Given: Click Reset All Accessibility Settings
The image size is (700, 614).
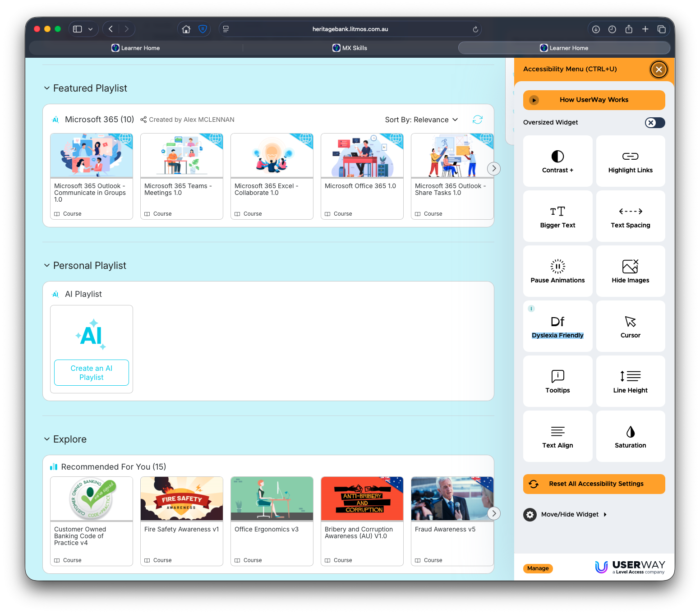Looking at the screenshot, I should point(594,484).
